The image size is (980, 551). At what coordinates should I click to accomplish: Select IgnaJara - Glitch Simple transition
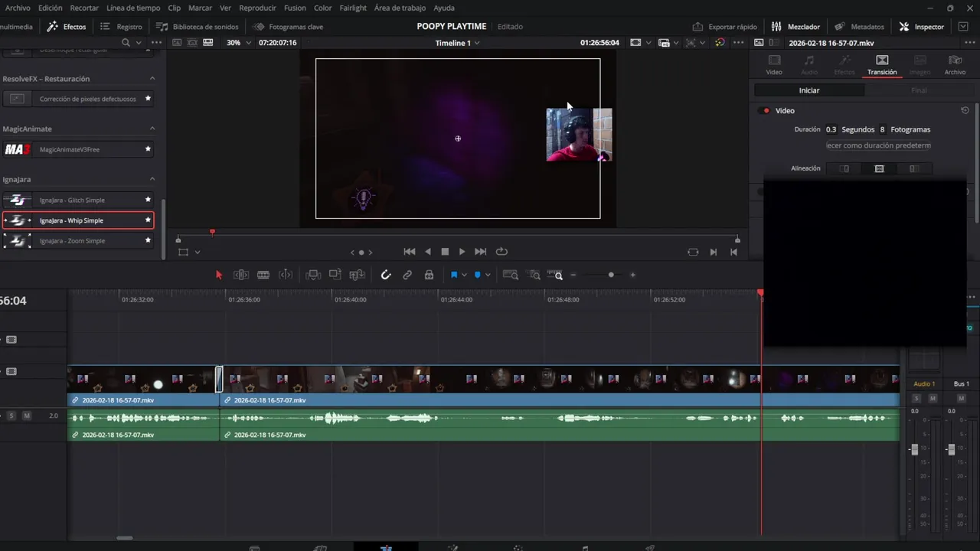point(78,201)
